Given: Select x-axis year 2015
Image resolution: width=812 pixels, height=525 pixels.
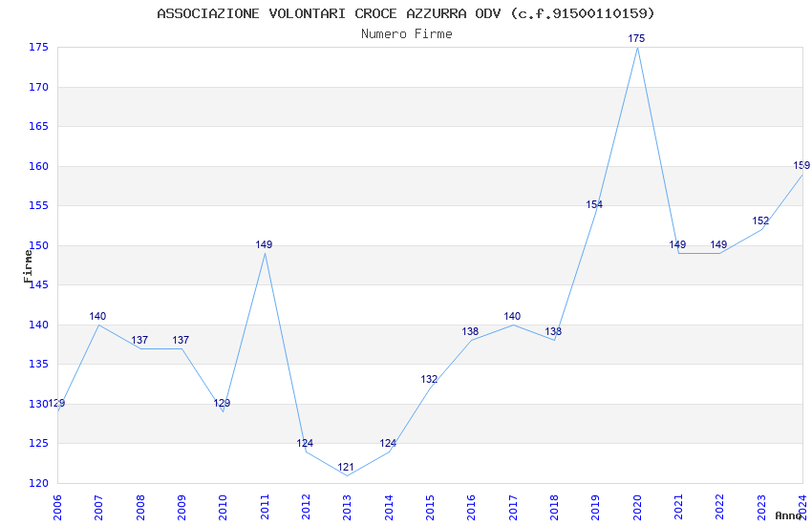Looking at the screenshot, I should click(x=430, y=507).
